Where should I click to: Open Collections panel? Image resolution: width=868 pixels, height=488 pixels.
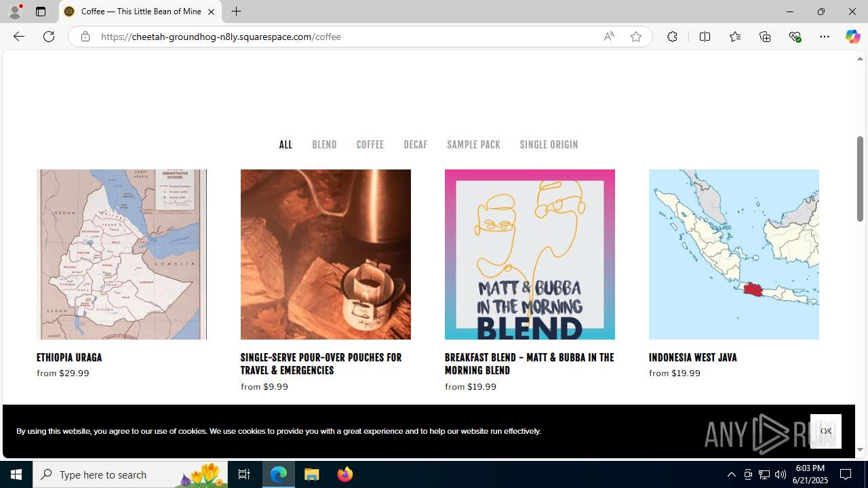click(x=765, y=37)
